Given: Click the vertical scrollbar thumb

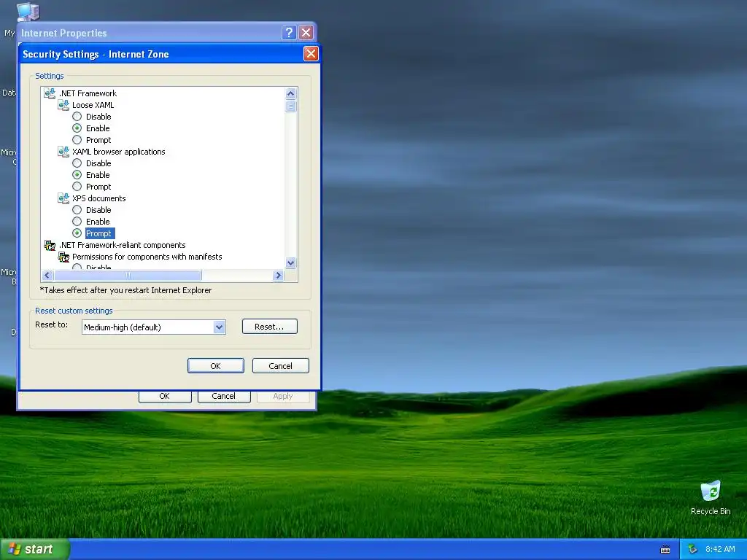Looking at the screenshot, I should pos(290,106).
